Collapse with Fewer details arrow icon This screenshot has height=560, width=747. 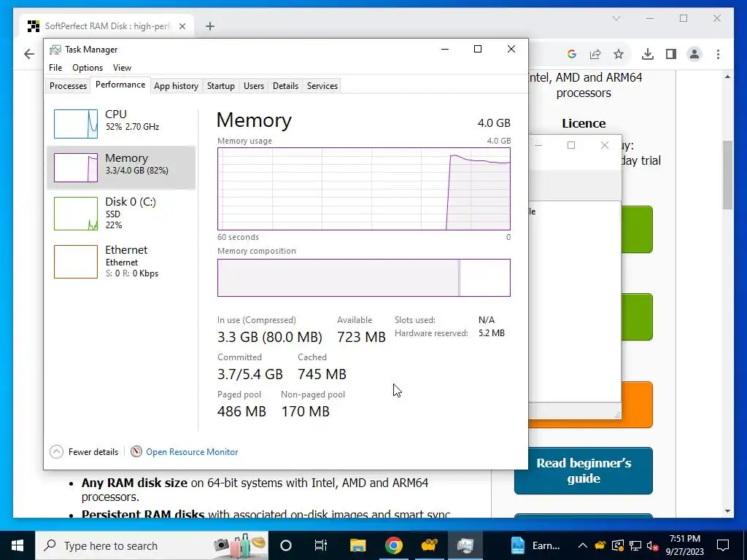(x=56, y=451)
